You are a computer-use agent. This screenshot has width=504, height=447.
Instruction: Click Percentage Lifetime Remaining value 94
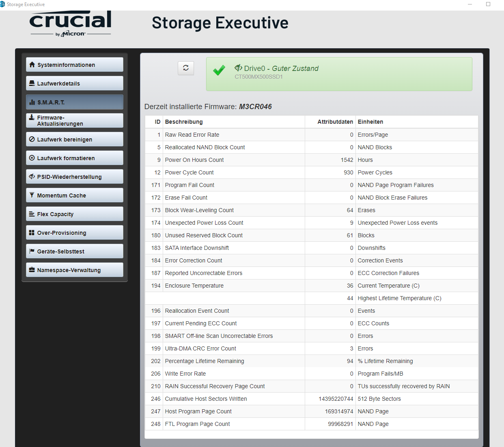350,361
